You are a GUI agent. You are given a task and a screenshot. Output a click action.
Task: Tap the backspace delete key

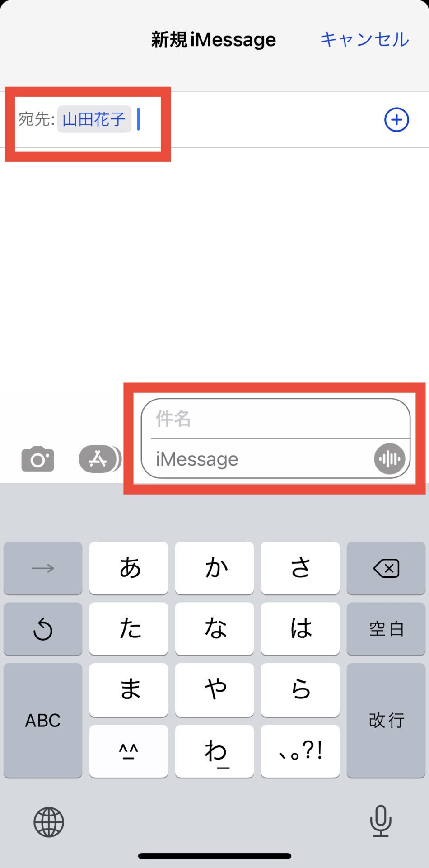[386, 568]
